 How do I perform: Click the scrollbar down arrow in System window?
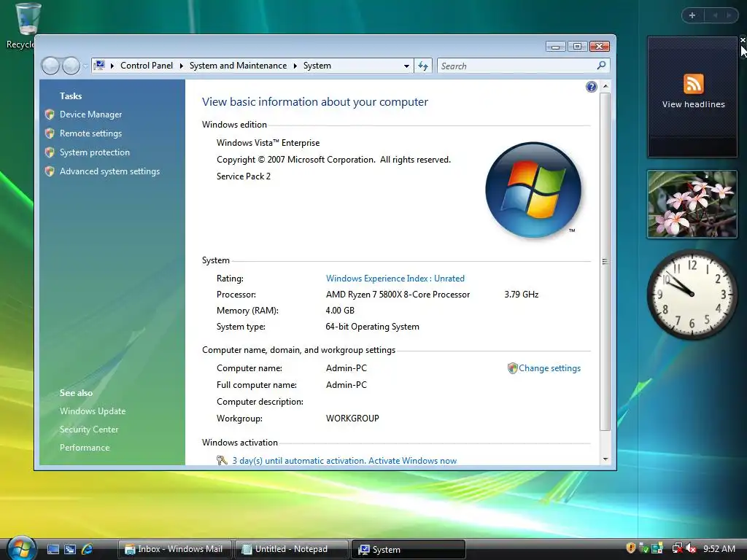click(605, 459)
